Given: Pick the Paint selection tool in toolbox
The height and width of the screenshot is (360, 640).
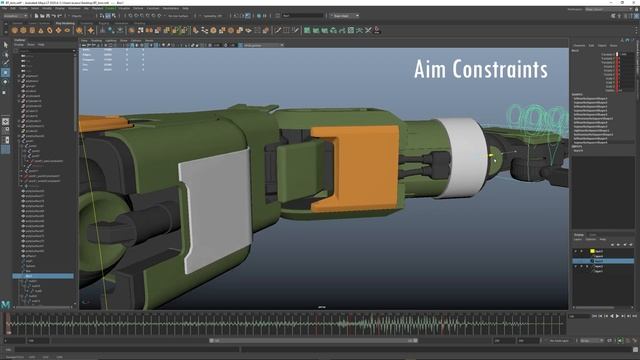Looking at the screenshot, I should click(5, 63).
